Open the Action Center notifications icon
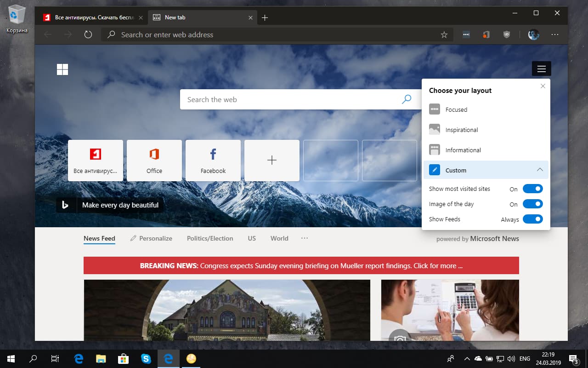The width and height of the screenshot is (588, 368). (x=573, y=359)
